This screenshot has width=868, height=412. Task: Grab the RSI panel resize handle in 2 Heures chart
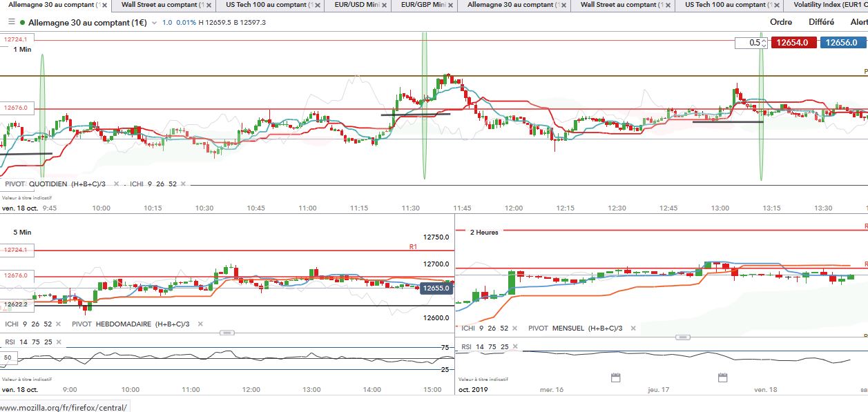(683, 337)
